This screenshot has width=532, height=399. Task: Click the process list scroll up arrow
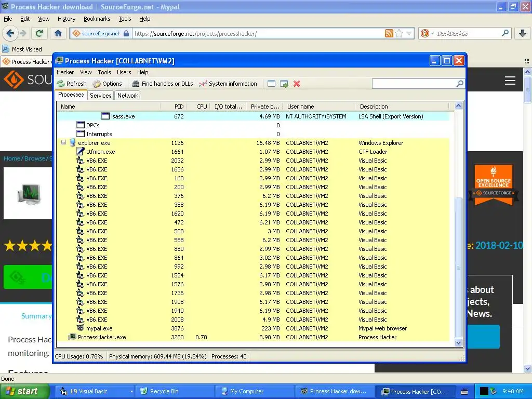[x=458, y=106]
